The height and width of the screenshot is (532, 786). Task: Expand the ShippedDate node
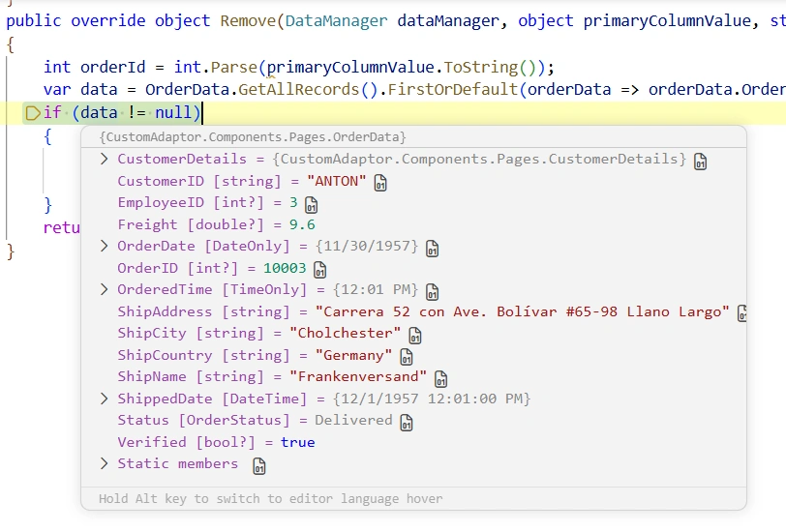pos(104,399)
